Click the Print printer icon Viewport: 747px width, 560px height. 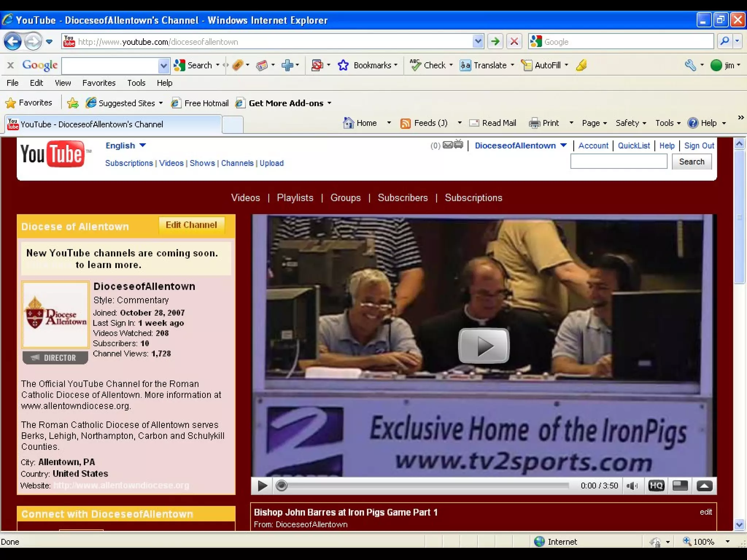click(534, 123)
